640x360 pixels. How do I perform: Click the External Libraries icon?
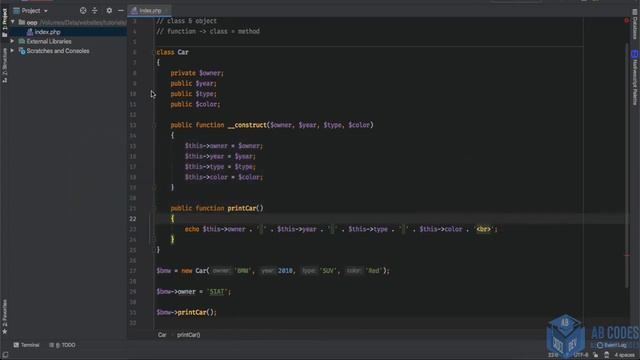22,41
